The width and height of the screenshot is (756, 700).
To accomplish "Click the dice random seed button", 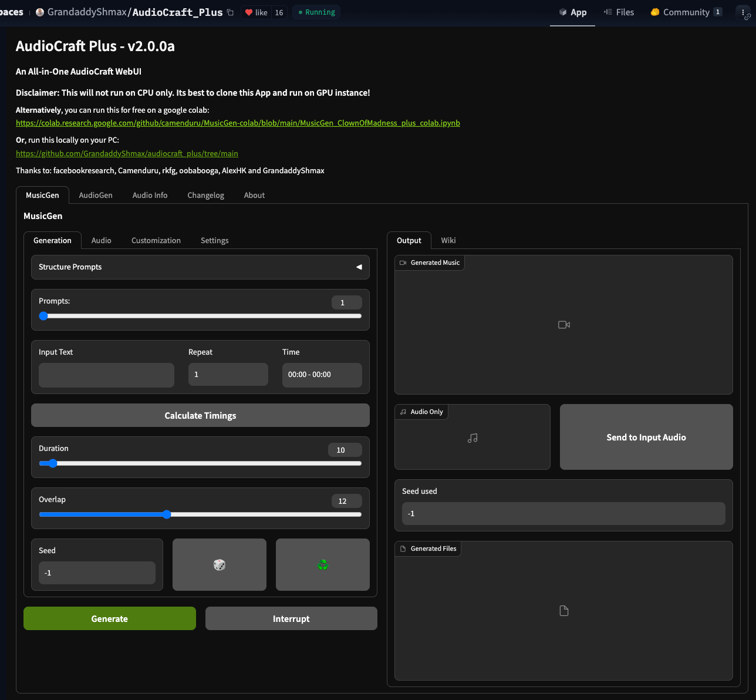I will [220, 564].
